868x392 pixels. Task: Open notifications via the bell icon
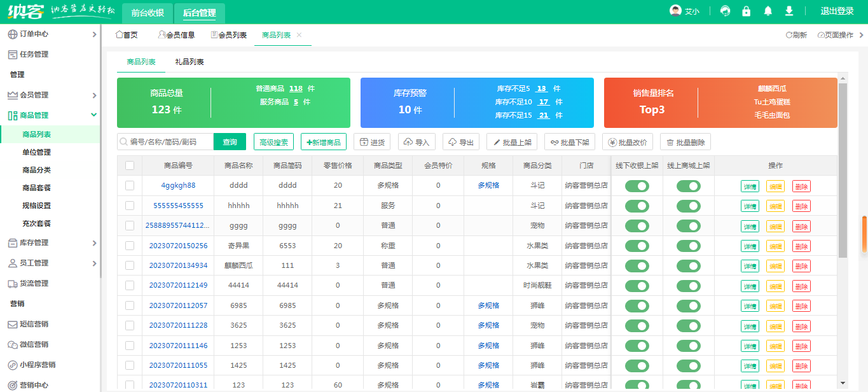click(768, 11)
